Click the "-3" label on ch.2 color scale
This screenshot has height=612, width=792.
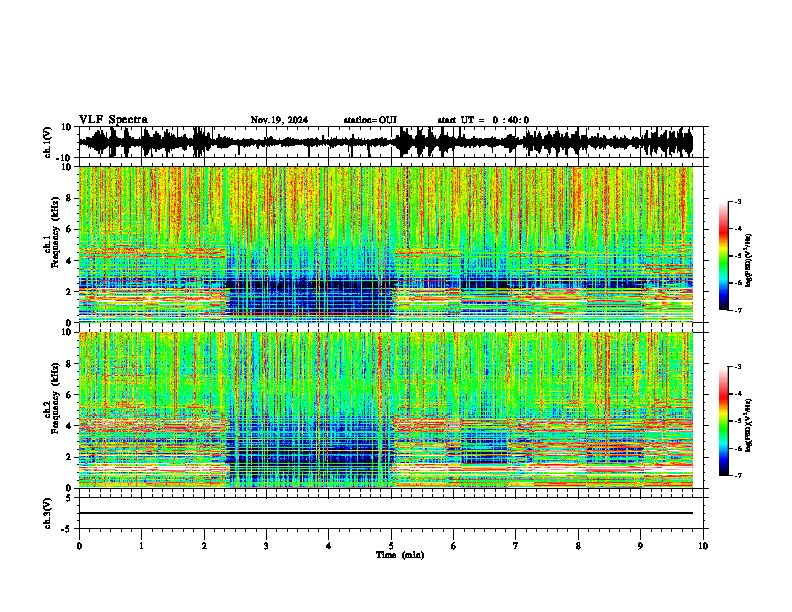[x=738, y=367]
